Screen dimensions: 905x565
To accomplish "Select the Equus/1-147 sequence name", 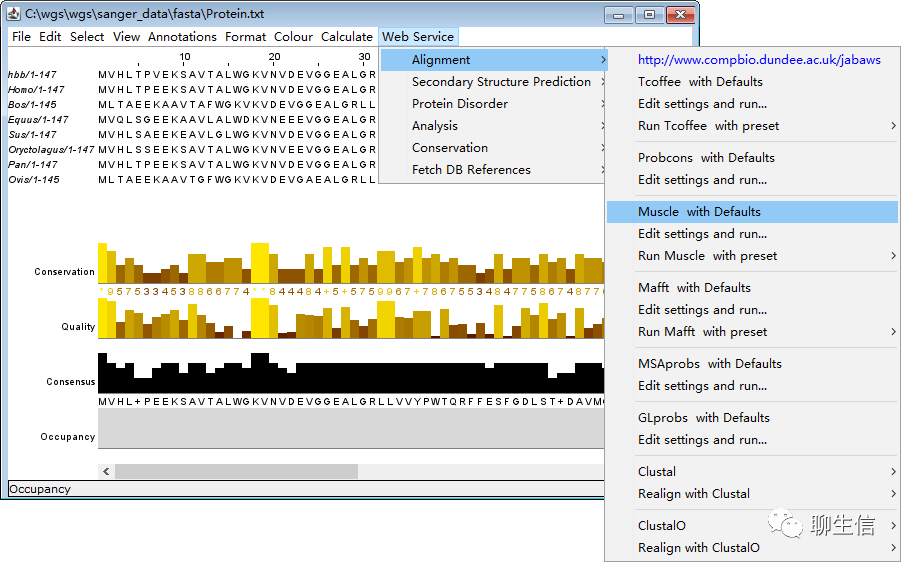I will click(x=38, y=119).
